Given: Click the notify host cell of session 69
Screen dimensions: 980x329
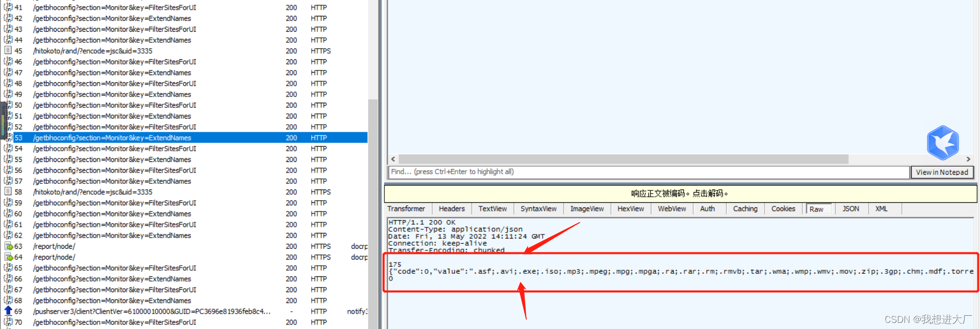Looking at the screenshot, I should point(357,311).
